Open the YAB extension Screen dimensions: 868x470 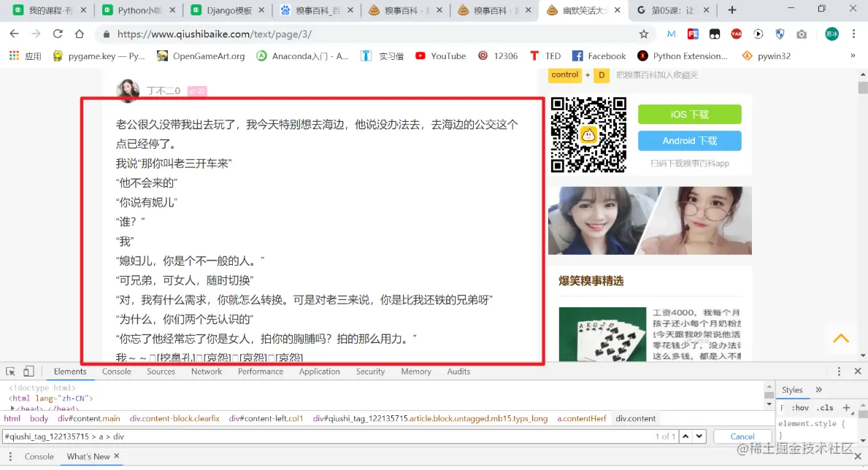(x=736, y=34)
